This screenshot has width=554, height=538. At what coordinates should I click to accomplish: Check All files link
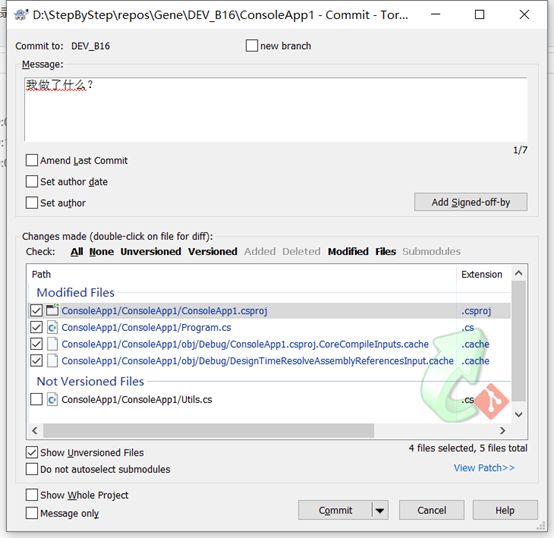click(77, 252)
